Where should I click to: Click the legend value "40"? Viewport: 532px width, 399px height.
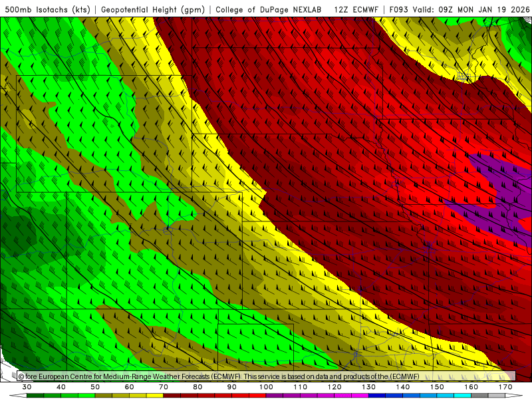61,387
